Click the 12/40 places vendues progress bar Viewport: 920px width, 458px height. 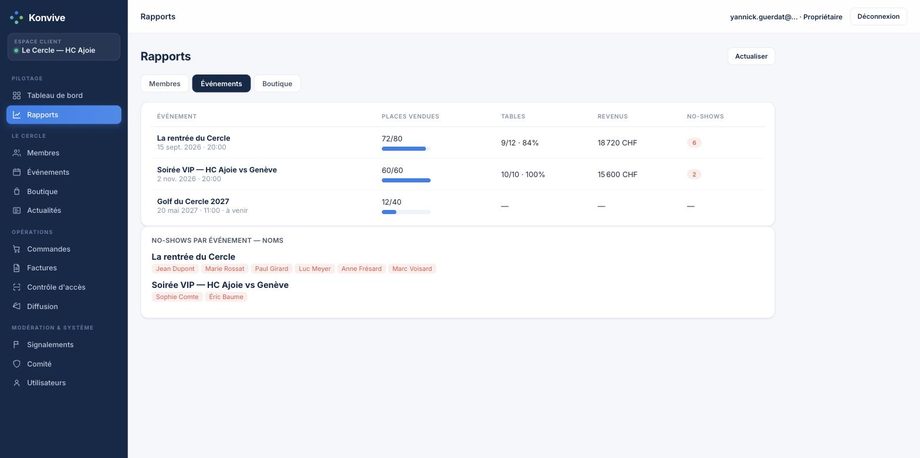(x=406, y=212)
